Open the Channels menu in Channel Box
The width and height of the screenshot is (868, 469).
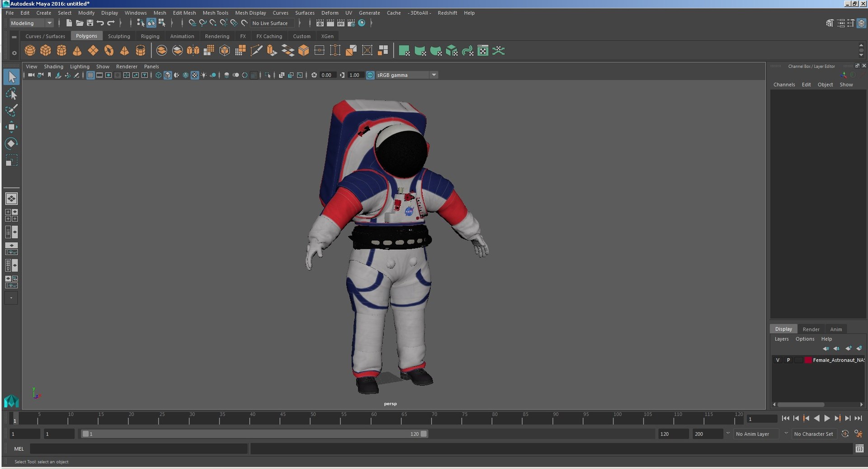(x=784, y=84)
